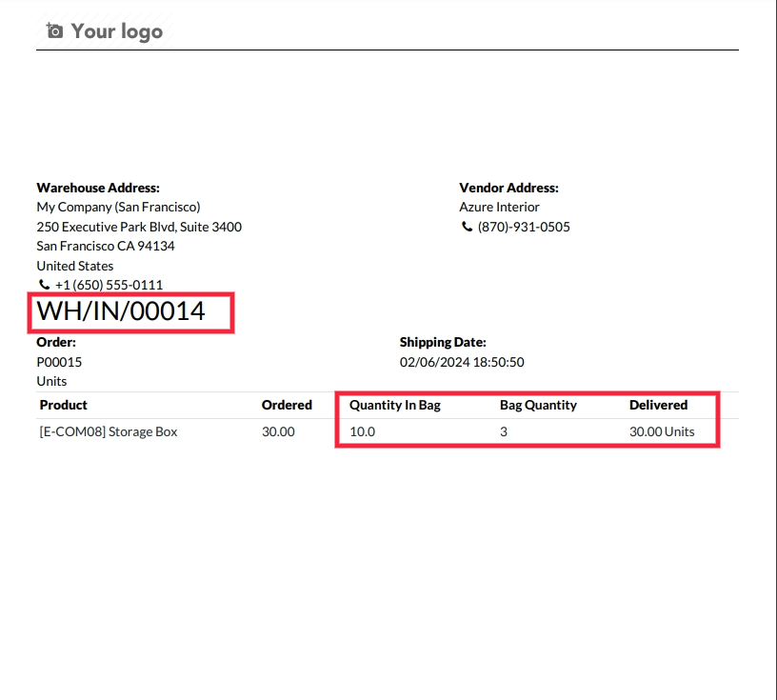Click shipping date 02/06/2024 18:50:50
This screenshot has height=700, width=777.
pos(462,362)
